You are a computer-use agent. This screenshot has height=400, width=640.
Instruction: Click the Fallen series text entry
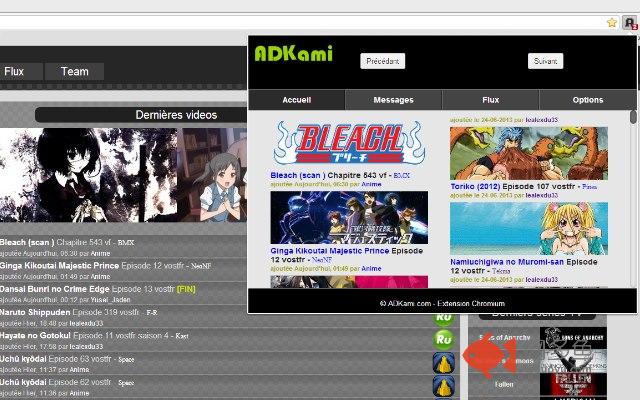point(504,384)
